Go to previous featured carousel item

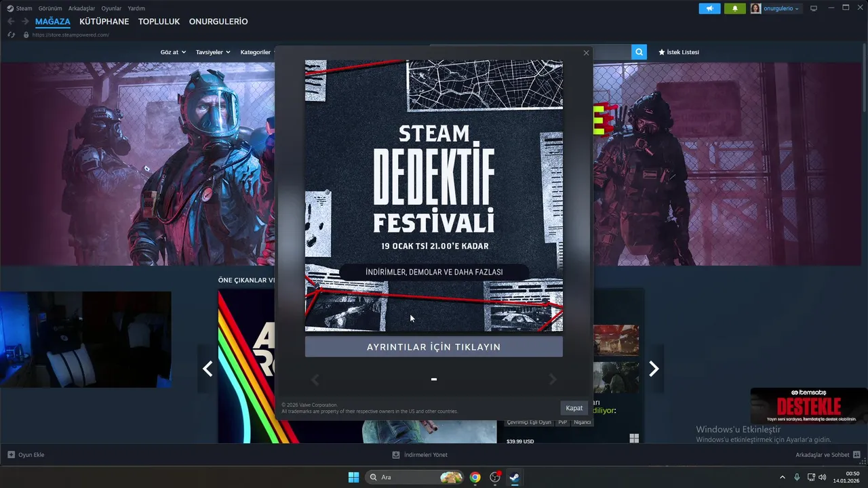click(x=208, y=369)
